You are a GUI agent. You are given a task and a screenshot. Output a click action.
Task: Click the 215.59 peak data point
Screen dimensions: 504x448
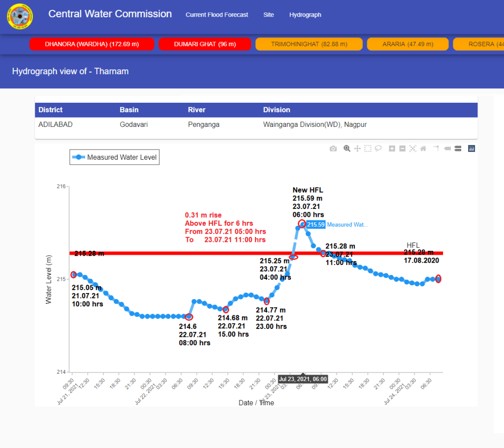[x=302, y=224]
